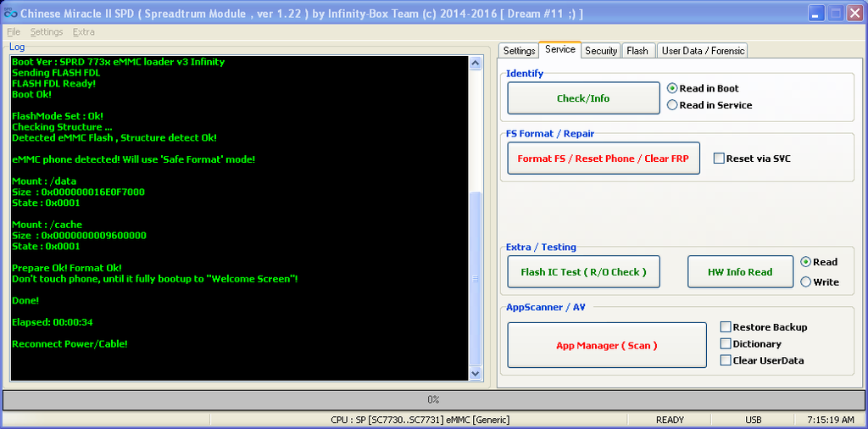
Task: Check the Clear UserData option
Action: point(726,360)
